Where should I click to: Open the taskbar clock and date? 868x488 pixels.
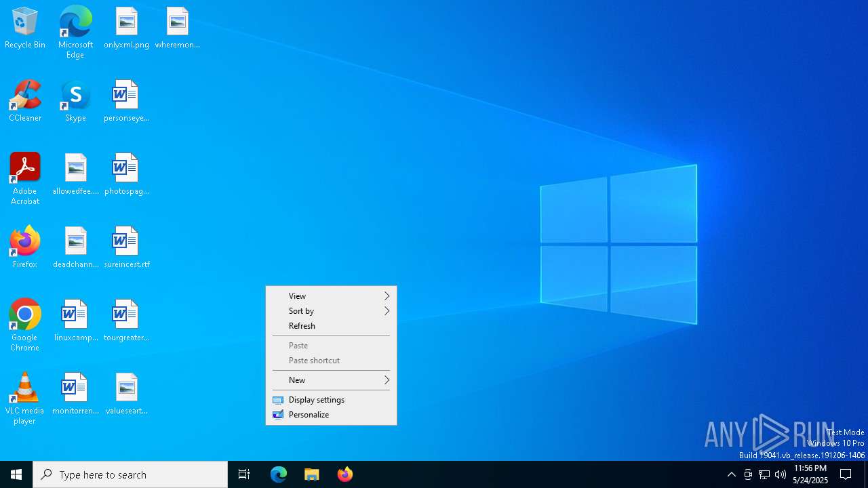810,474
